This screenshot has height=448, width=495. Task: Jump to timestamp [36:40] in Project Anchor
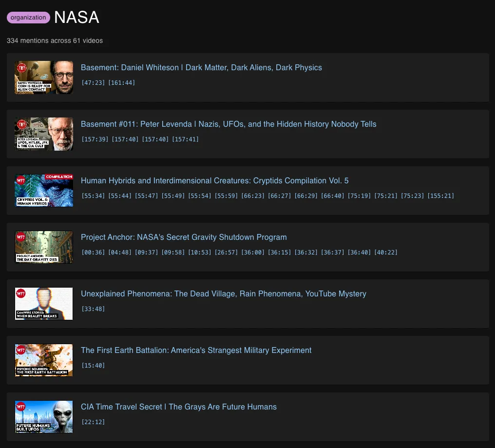(x=359, y=253)
